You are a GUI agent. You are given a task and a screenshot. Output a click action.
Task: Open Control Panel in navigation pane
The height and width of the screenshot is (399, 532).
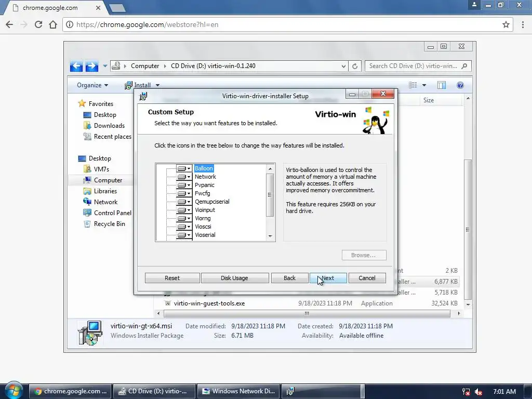coord(107,212)
